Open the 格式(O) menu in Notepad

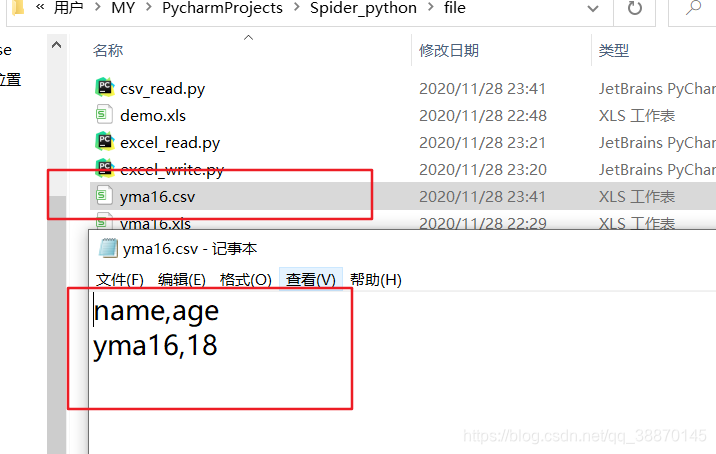[x=246, y=280]
